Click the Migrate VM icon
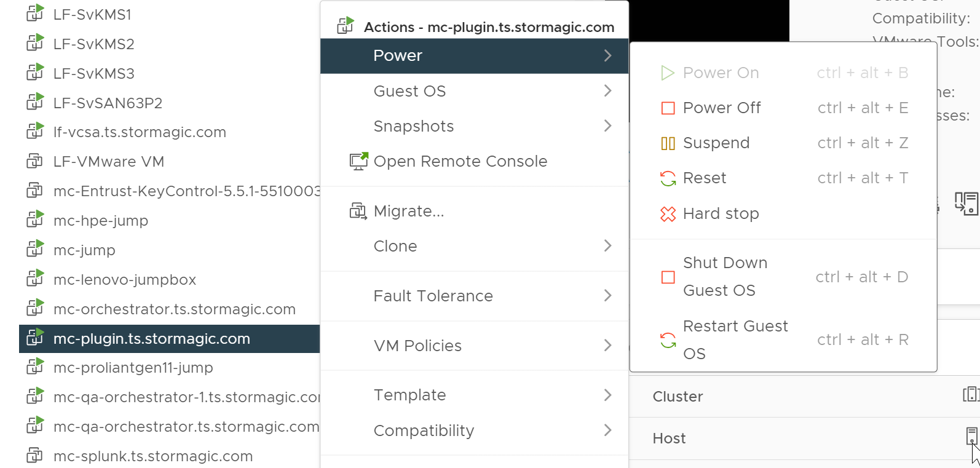980x468 pixels. click(x=358, y=212)
